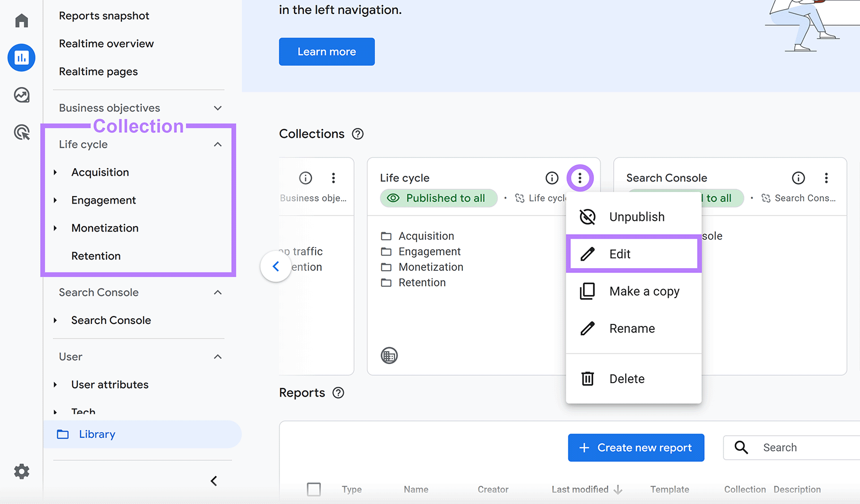Collapse the User section in the left panel
Viewport: 860px width, 504px height.
(x=218, y=356)
